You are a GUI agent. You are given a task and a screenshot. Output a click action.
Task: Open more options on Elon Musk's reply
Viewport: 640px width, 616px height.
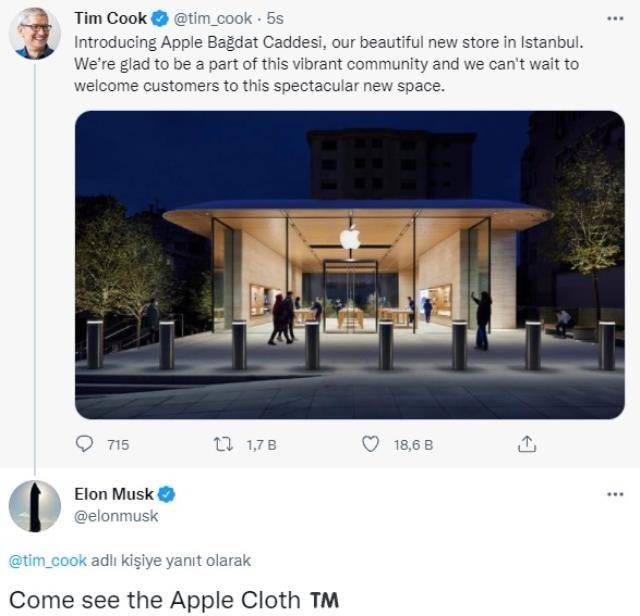point(614,494)
